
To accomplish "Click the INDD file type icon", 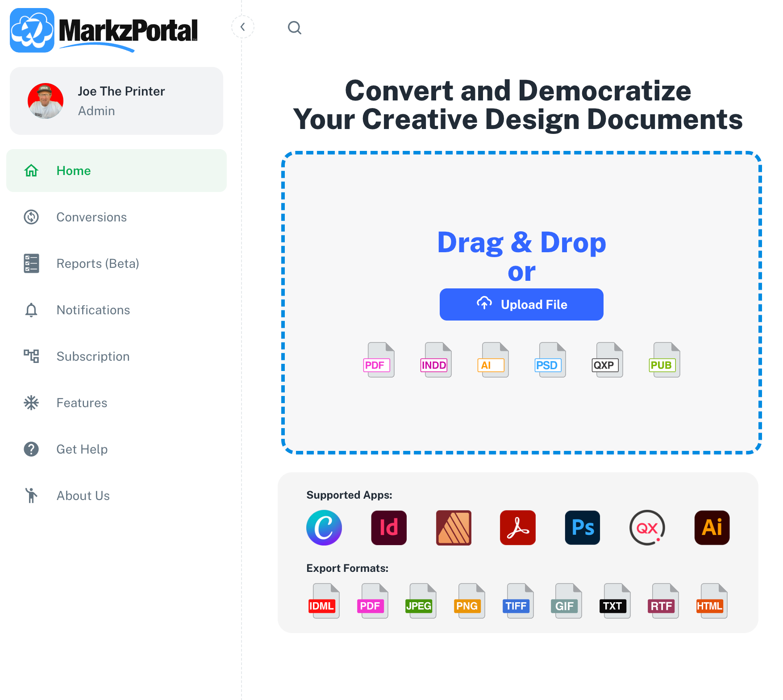I will click(436, 360).
